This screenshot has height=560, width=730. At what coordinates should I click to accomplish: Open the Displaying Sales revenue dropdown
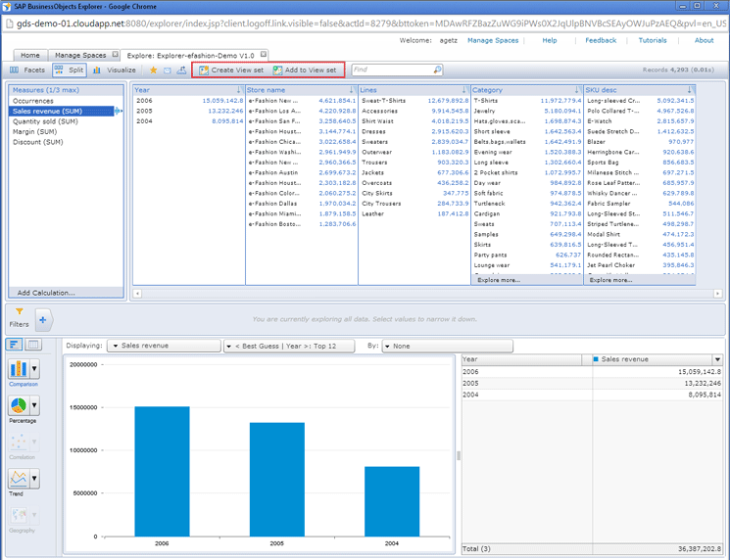164,346
